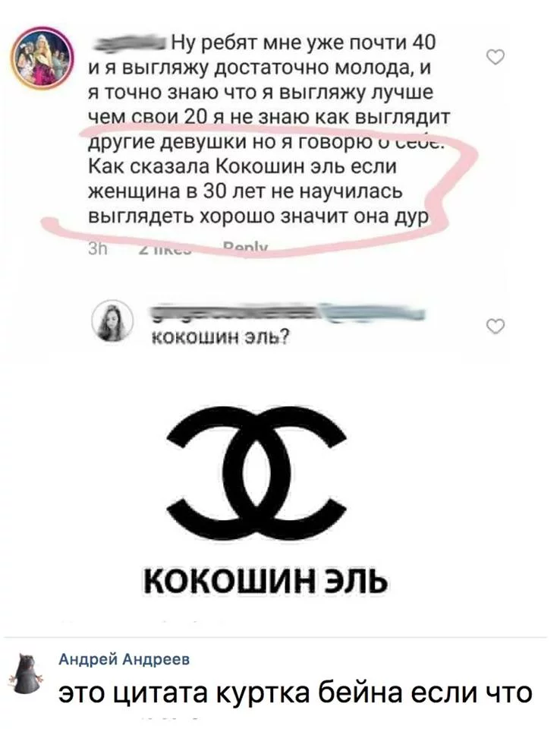Tap the heart next to the "кокошин эль?" reply
The width and height of the screenshot is (560, 729).
496,327
